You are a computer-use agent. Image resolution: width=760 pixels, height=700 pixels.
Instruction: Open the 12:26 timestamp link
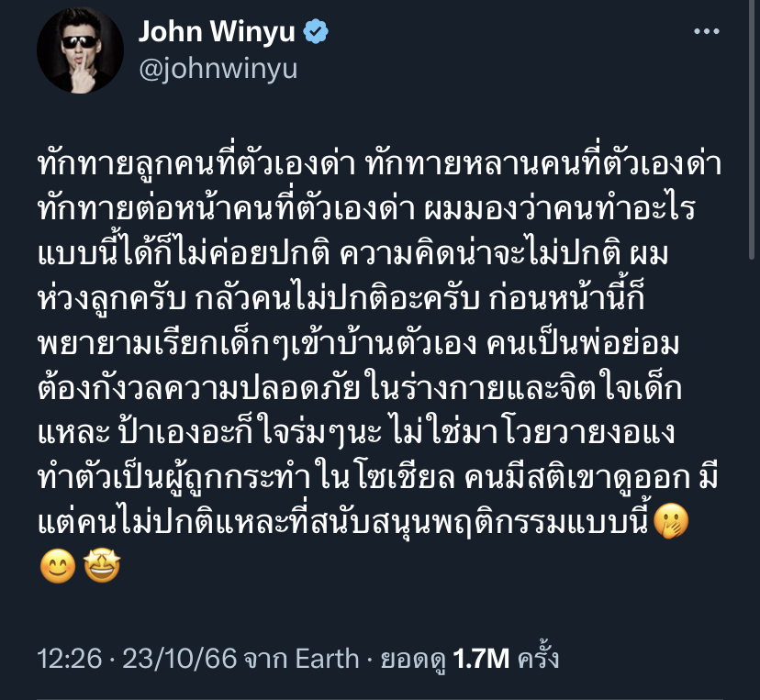pos(70,659)
